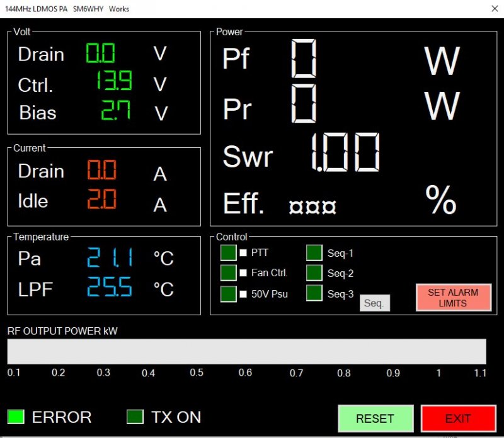Click the red EXIT button
The image size is (504, 438).
tap(458, 418)
